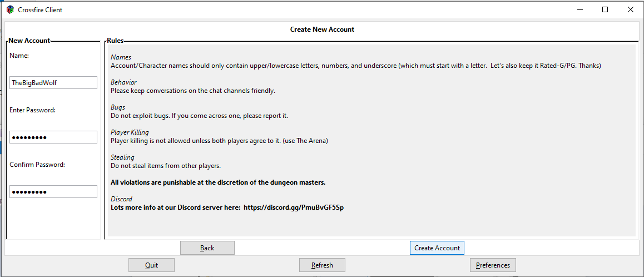Maximize the Crossfire Client window
This screenshot has width=644, height=277.
[x=605, y=9]
